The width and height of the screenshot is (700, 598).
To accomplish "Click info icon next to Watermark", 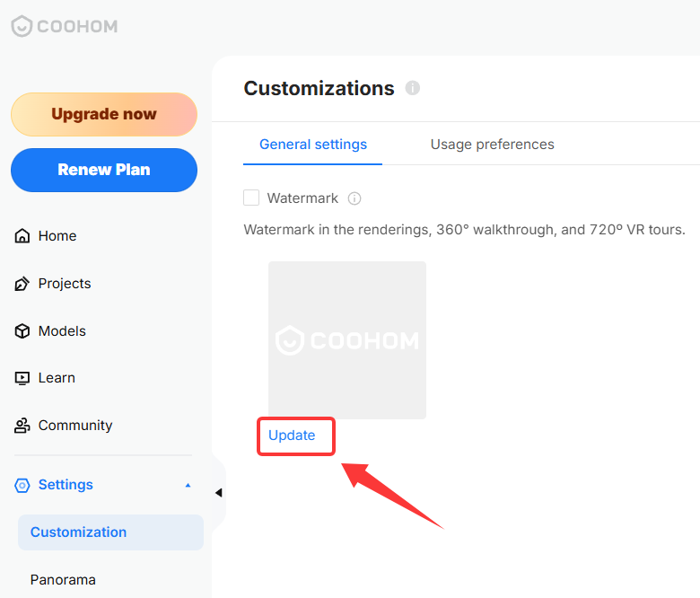I will [x=354, y=198].
